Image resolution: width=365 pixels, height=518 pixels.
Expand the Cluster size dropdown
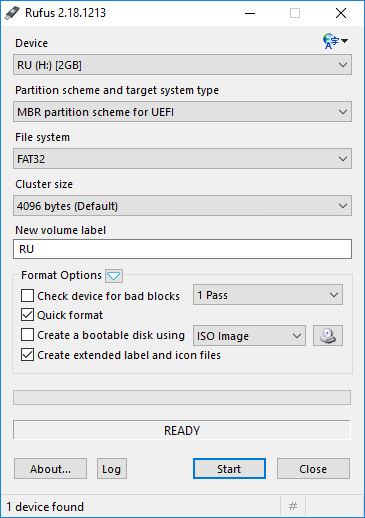click(x=182, y=206)
